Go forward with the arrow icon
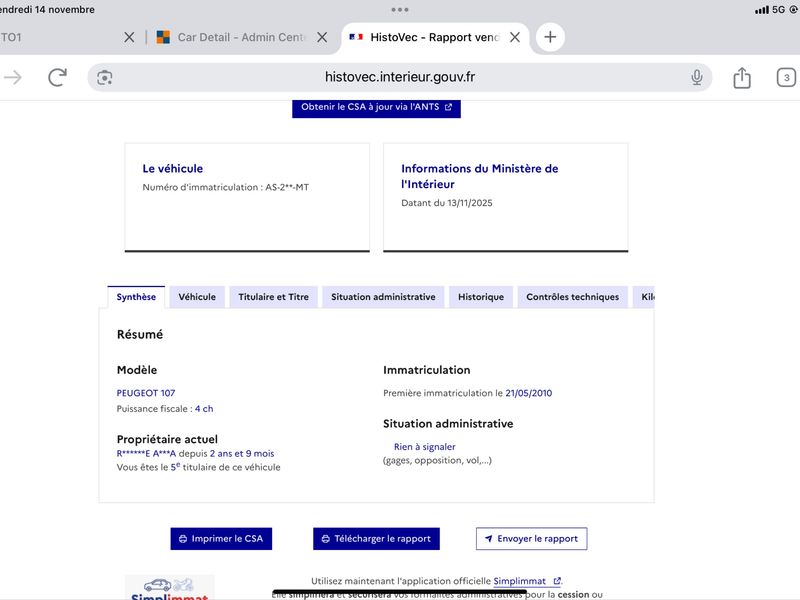This screenshot has width=800, height=600. pyautogui.click(x=13, y=78)
